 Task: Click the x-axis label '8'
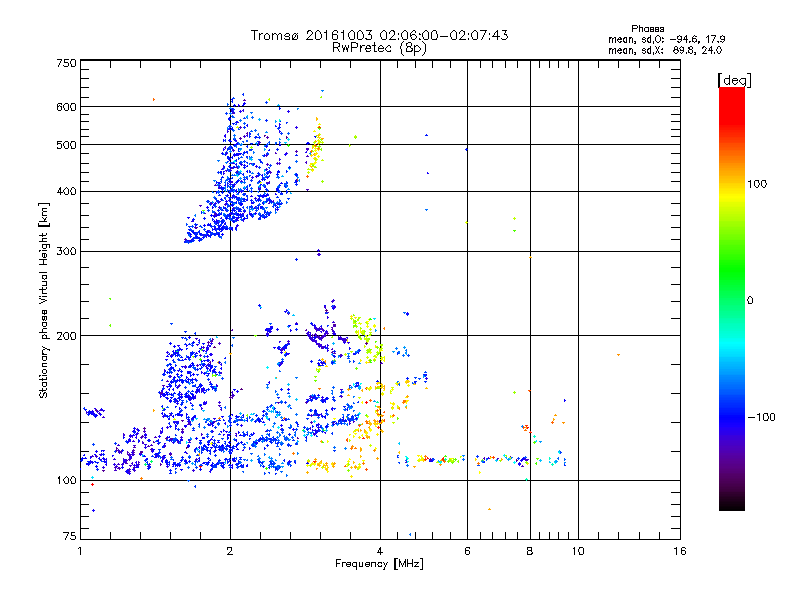tap(530, 551)
